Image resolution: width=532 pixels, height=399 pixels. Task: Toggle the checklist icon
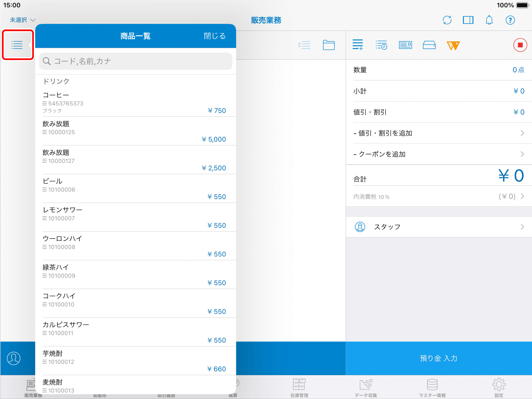(x=304, y=45)
